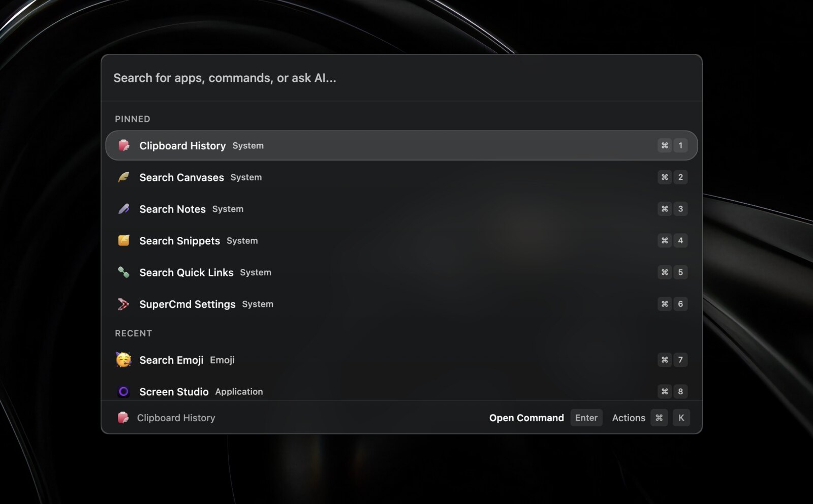Click the shortcut number 1 badge
The width and height of the screenshot is (813, 504).
(x=680, y=145)
